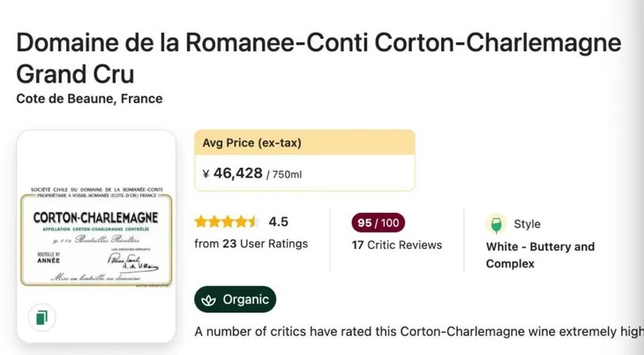Click the 4.5 average rating number
644x355 pixels.
click(x=278, y=222)
